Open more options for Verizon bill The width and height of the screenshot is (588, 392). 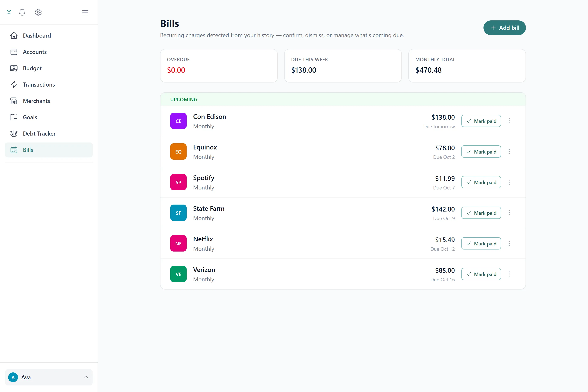[509, 274]
